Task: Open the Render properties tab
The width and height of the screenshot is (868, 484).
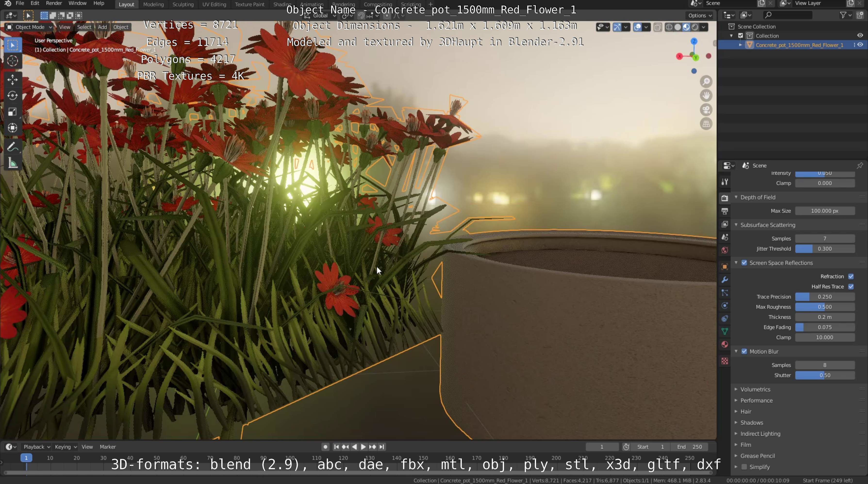Action: [725, 198]
